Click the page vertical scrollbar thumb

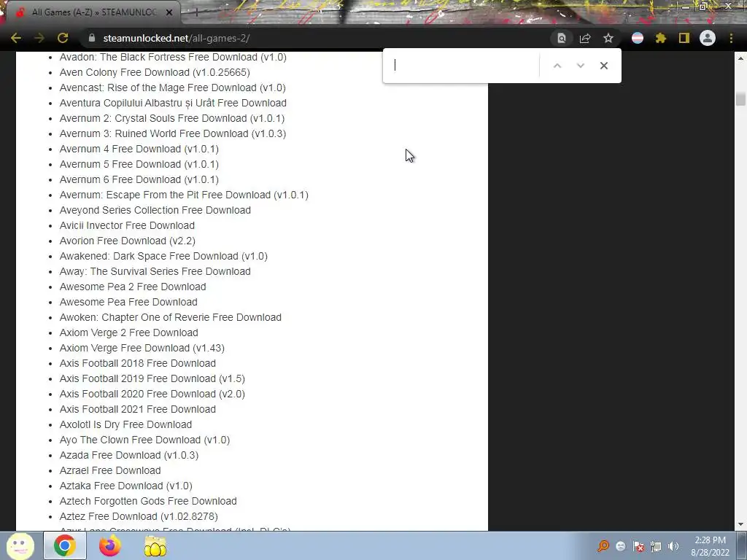tap(740, 98)
